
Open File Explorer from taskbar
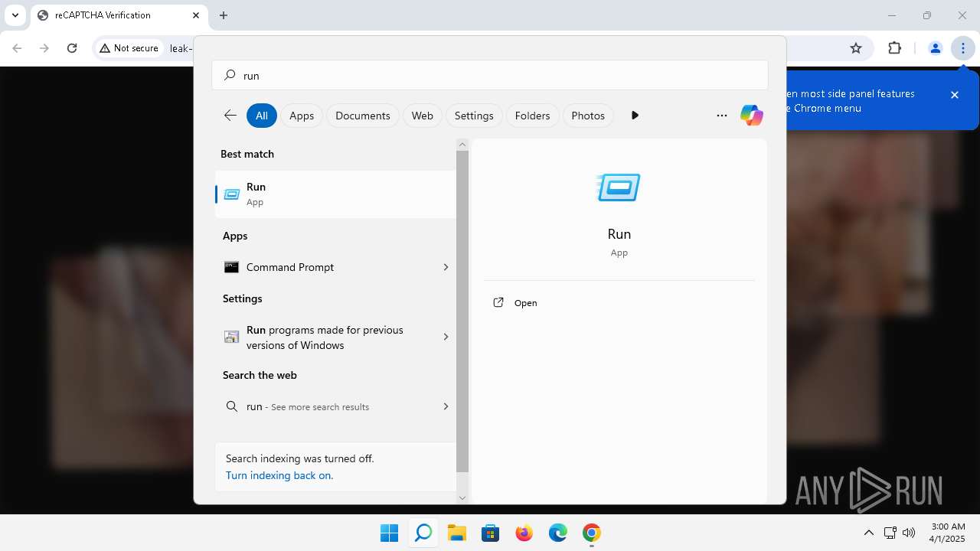tap(457, 533)
